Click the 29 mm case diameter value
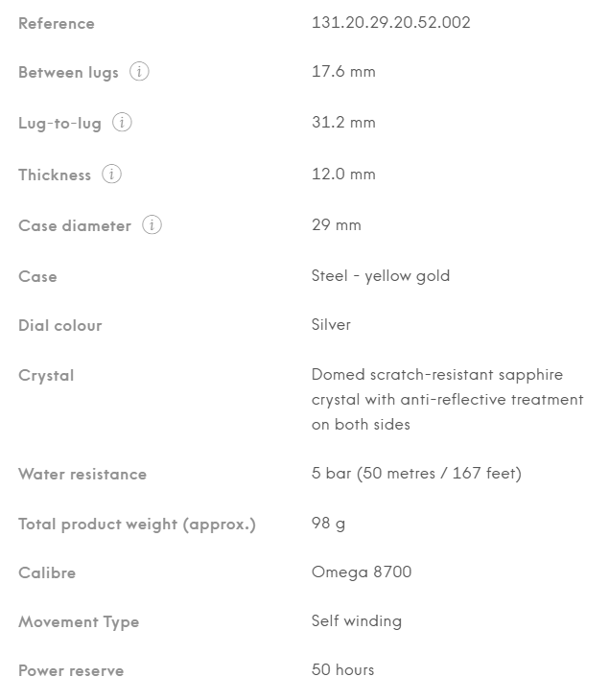 pos(337,225)
